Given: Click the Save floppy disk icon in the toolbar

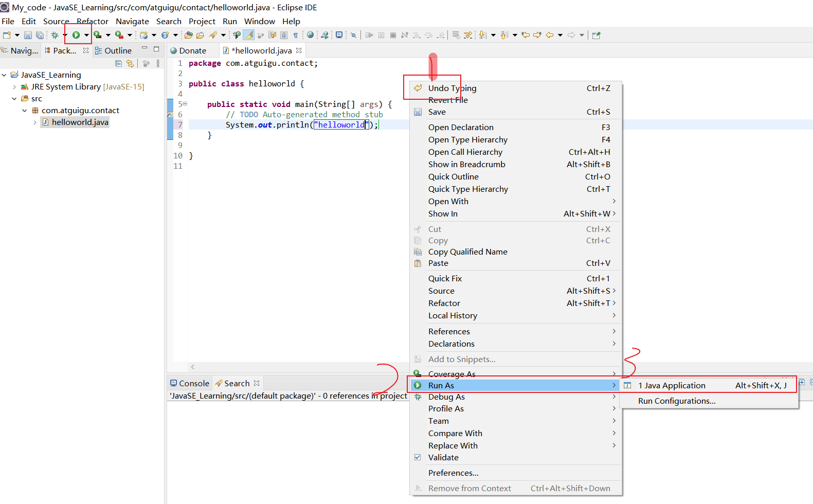Looking at the screenshot, I should 28,35.
